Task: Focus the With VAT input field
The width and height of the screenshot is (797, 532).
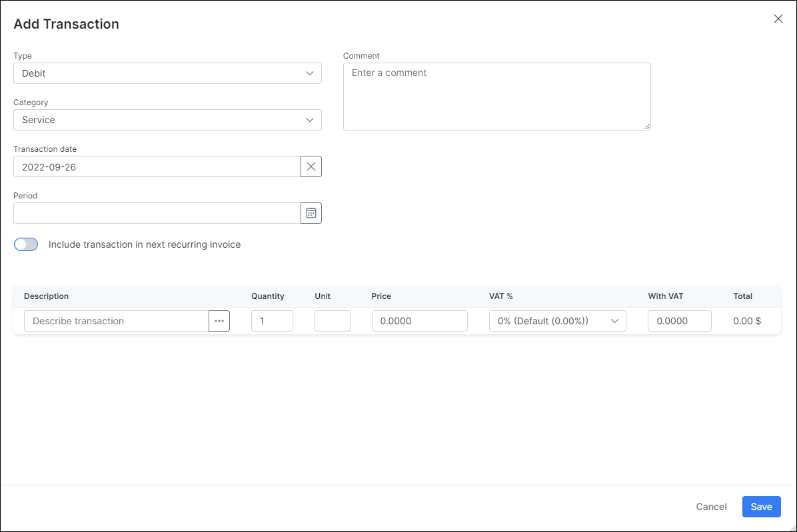Action: coord(679,320)
